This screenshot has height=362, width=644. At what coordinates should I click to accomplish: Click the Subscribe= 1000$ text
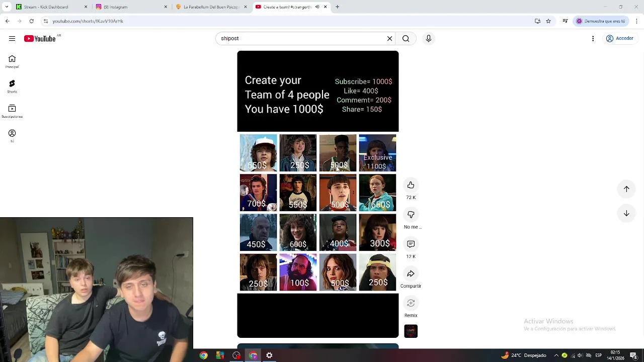tap(363, 81)
